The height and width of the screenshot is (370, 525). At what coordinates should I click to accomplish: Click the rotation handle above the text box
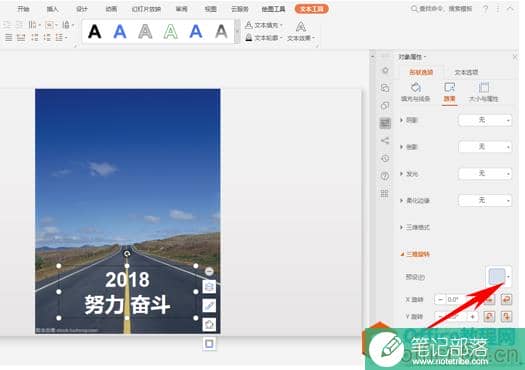[127, 254]
